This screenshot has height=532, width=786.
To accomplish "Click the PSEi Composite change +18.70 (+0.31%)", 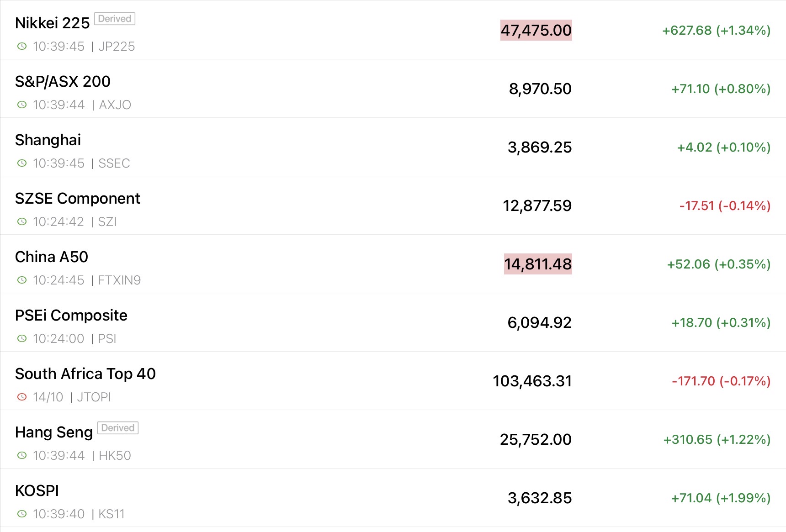I will (x=721, y=322).
